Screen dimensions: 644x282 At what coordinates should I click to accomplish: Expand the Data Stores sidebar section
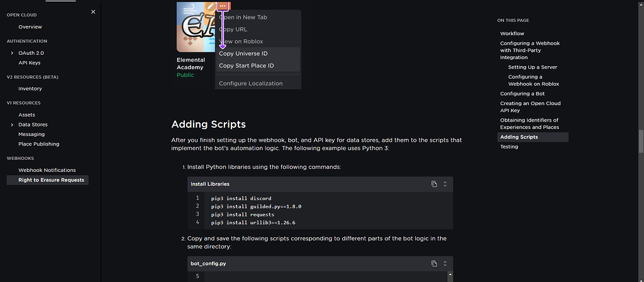coord(12,125)
